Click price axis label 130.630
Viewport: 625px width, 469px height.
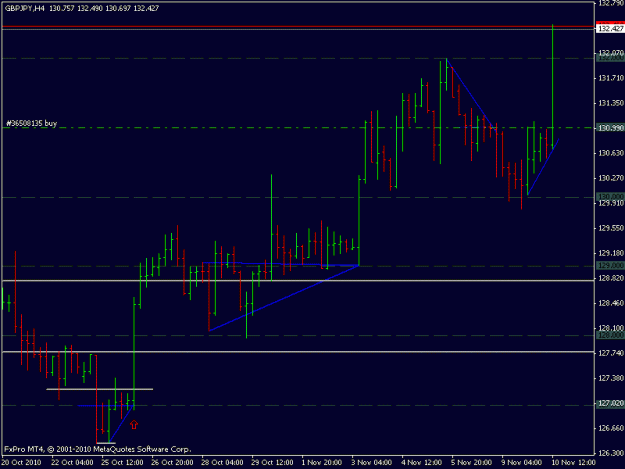(x=610, y=153)
